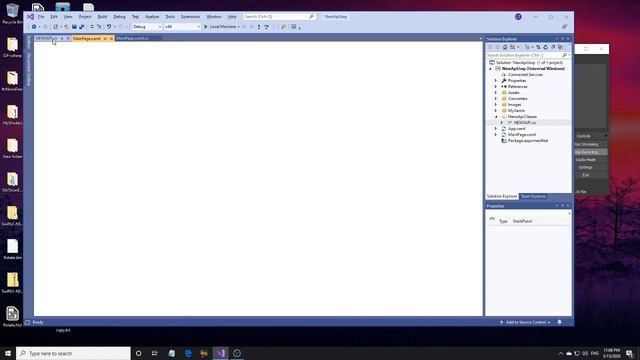
Task: Open the File menu
Action: tap(41, 17)
